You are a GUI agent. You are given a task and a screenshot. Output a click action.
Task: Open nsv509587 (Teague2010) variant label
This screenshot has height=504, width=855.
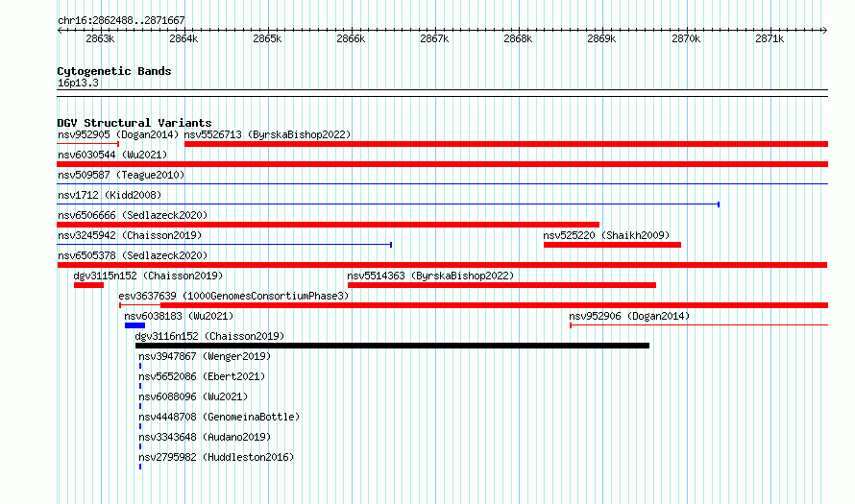pyautogui.click(x=121, y=175)
